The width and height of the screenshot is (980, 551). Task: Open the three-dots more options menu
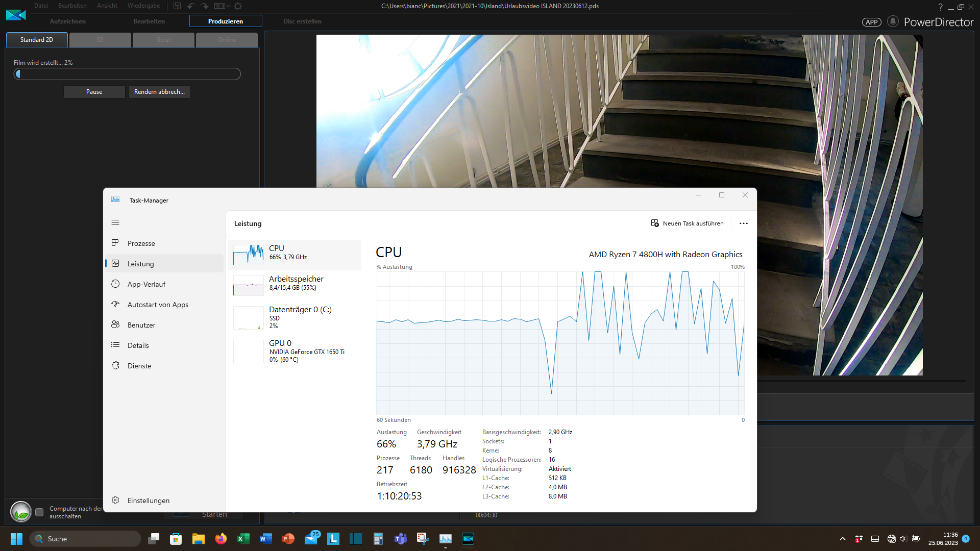tap(743, 223)
